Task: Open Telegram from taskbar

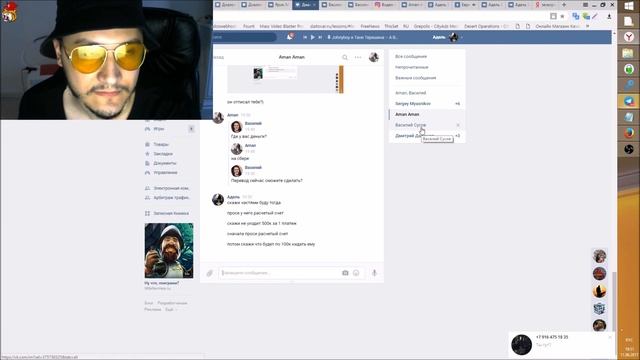Action: (629, 101)
